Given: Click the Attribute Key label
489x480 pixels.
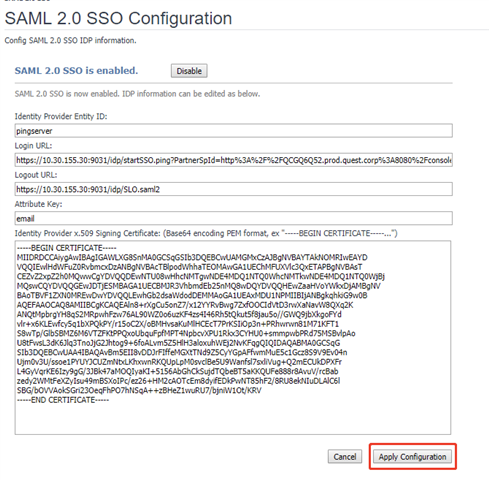Looking at the screenshot, I should [38, 204].
